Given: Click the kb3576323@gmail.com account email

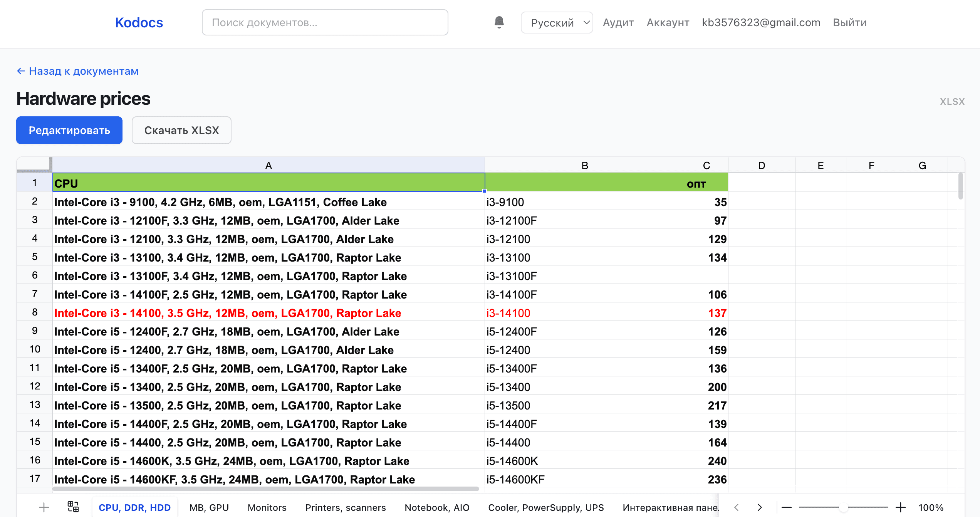Looking at the screenshot, I should pos(761,22).
